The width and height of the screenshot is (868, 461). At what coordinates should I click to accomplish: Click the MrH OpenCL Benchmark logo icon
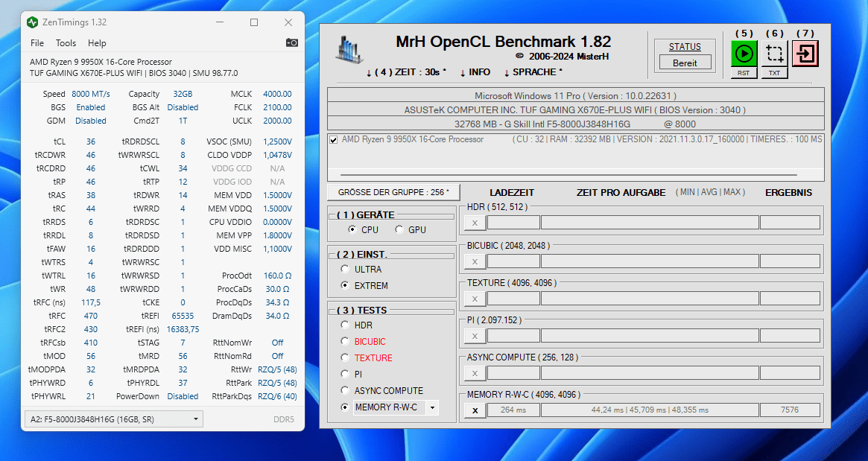coord(349,49)
